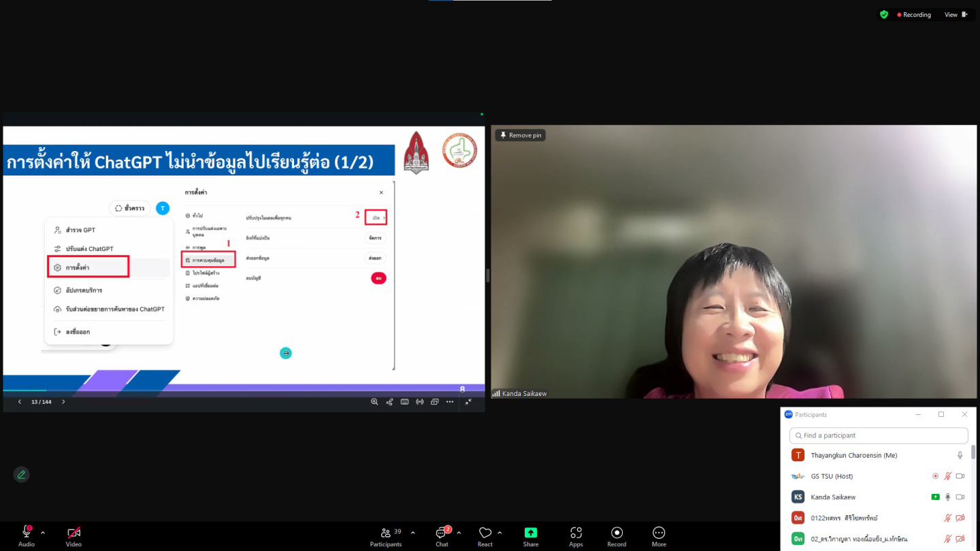The height and width of the screenshot is (551, 980).
Task: Open the Chat panel
Action: [442, 535]
